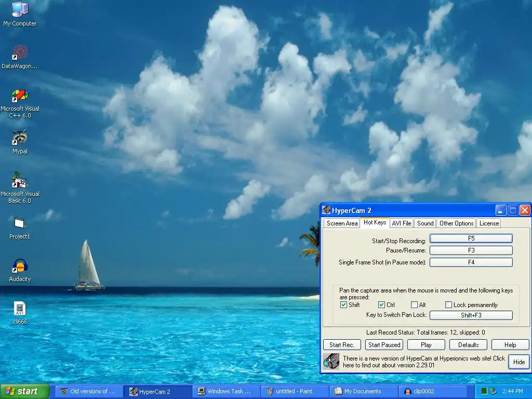The width and height of the screenshot is (532, 399).
Task: Change the Pause/Resume hotkey F3
Action: click(x=471, y=250)
